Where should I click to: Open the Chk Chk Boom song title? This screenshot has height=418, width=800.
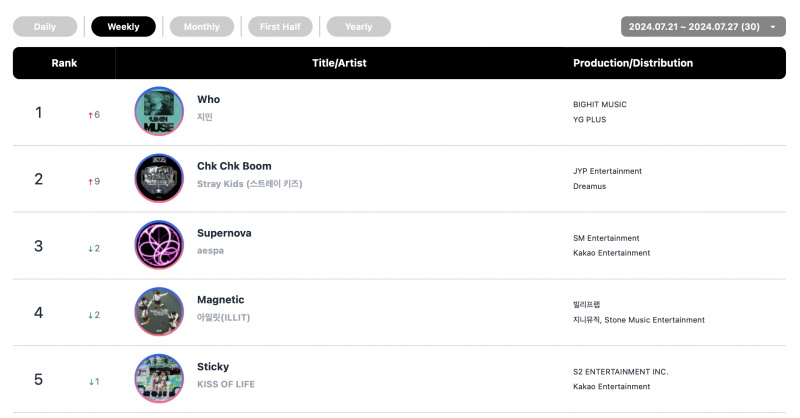[234, 166]
